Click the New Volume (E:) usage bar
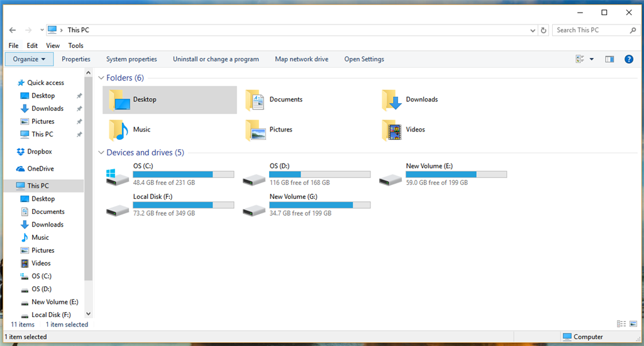The image size is (644, 346). click(457, 174)
